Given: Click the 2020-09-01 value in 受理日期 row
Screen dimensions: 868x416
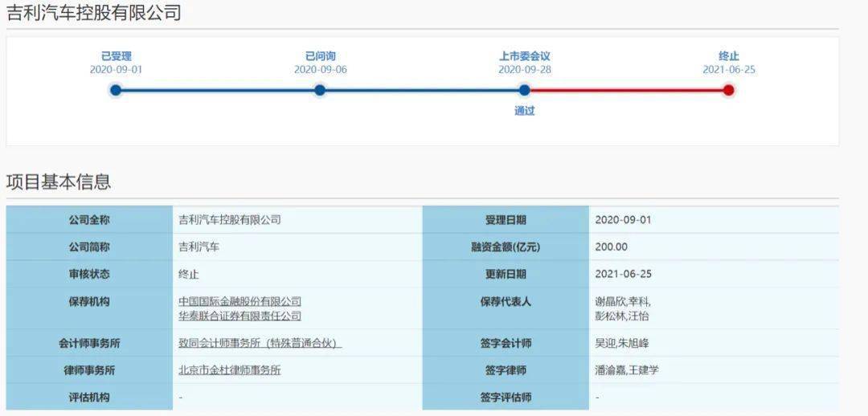Looking at the screenshot, I should click(623, 219).
